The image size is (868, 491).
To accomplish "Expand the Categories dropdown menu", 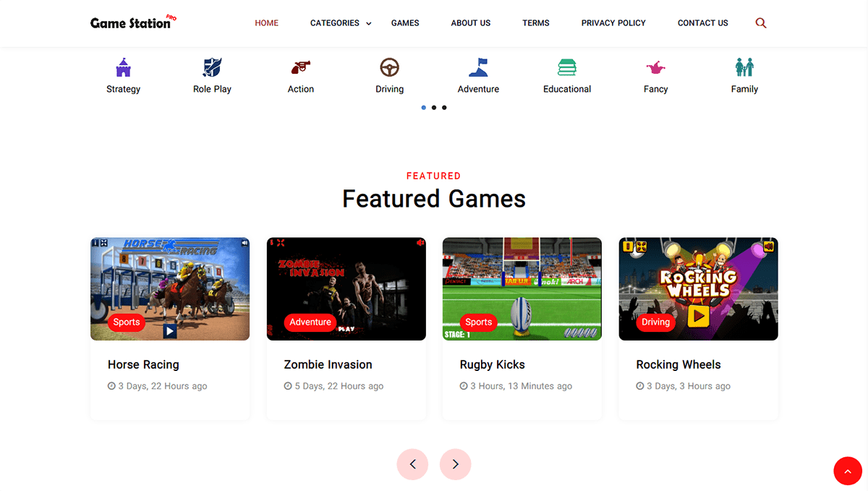I will pos(341,23).
